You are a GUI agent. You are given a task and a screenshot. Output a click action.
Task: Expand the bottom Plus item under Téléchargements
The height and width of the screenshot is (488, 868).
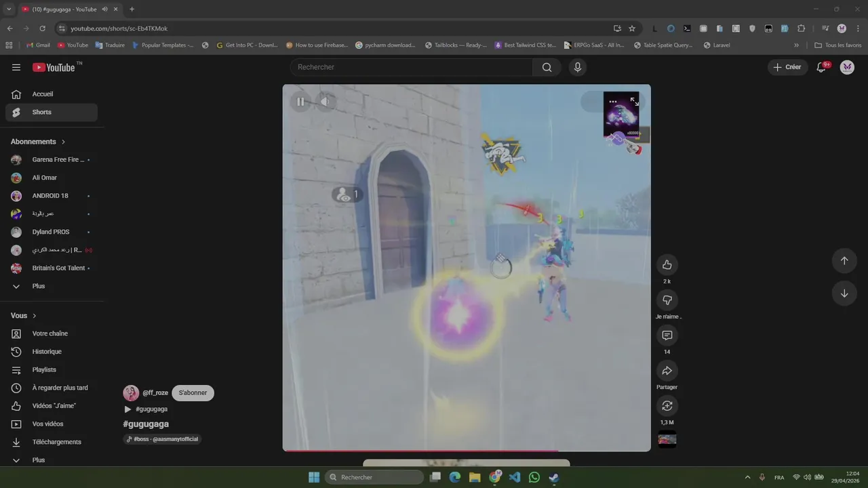[x=52, y=460]
